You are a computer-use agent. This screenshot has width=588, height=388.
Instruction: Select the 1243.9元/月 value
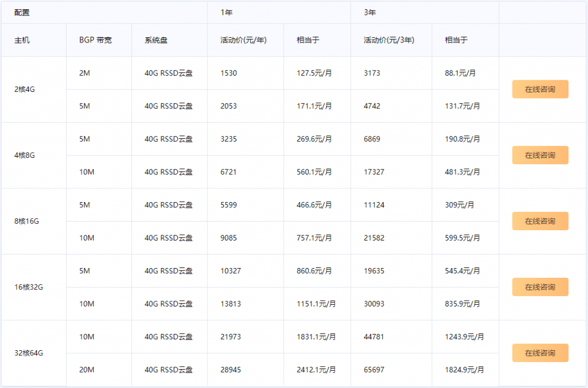pyautogui.click(x=464, y=337)
